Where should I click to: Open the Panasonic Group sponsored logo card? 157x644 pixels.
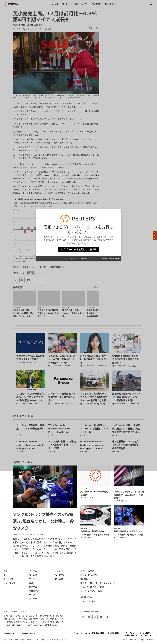(x=62, y=380)
